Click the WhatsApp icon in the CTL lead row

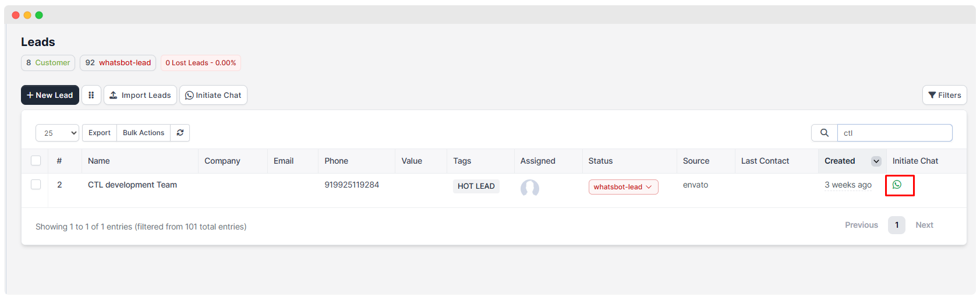[897, 185]
